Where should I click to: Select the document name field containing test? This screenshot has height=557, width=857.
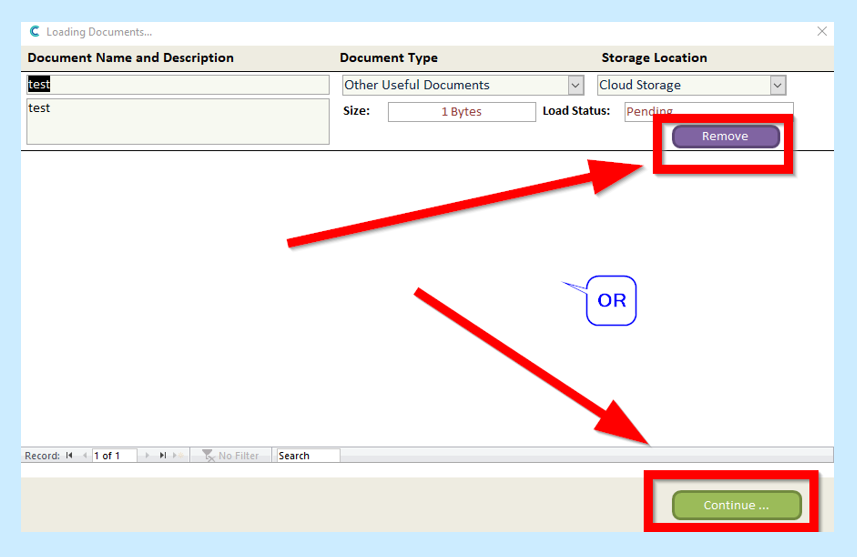pyautogui.click(x=178, y=85)
